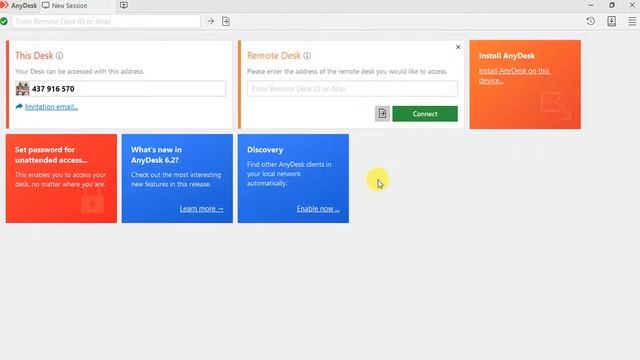Click the What's new in AnyDesk 6.2 heading
This screenshot has width=640, height=360.
coord(156,155)
